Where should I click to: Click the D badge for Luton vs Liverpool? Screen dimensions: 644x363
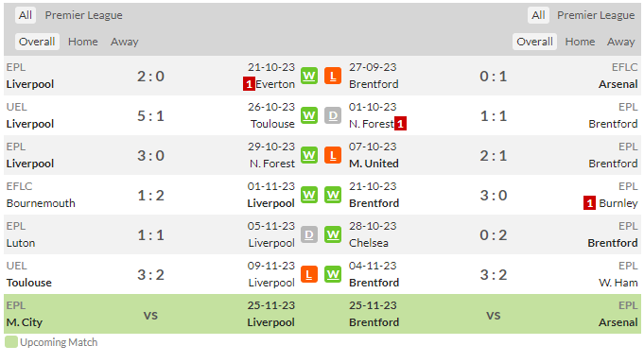click(309, 234)
